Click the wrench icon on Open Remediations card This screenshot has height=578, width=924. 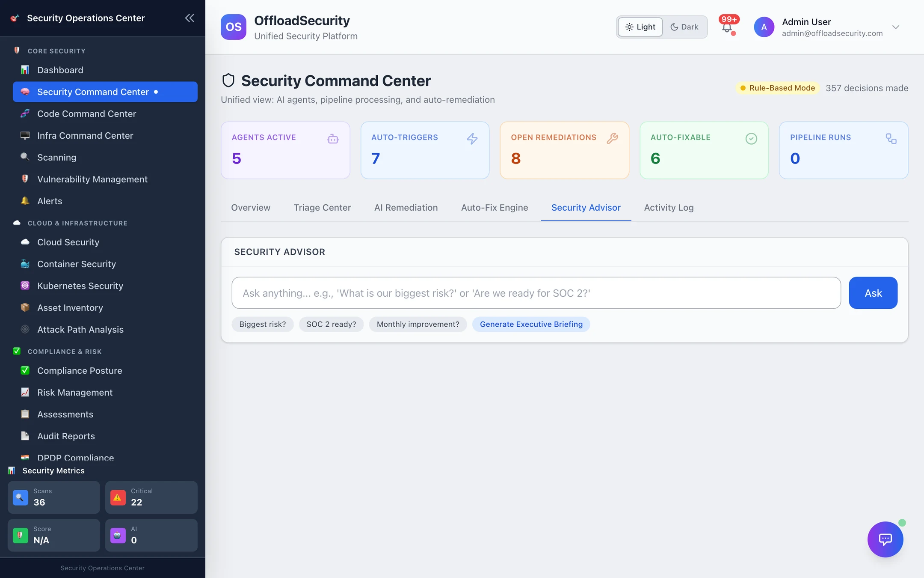pos(612,138)
